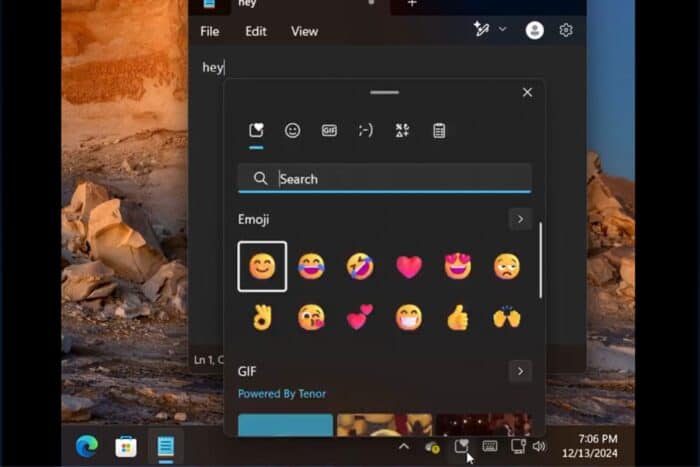Switch to the GIF tab

pos(329,130)
